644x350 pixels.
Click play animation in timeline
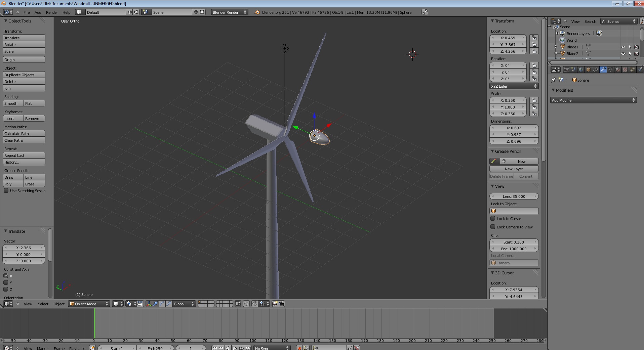pos(235,348)
